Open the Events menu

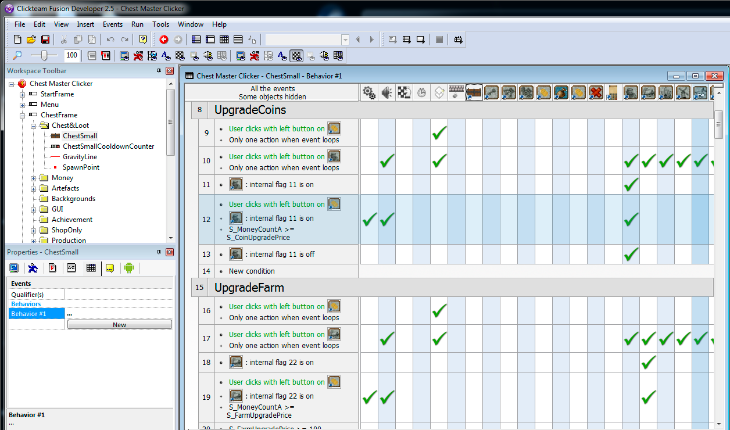112,24
